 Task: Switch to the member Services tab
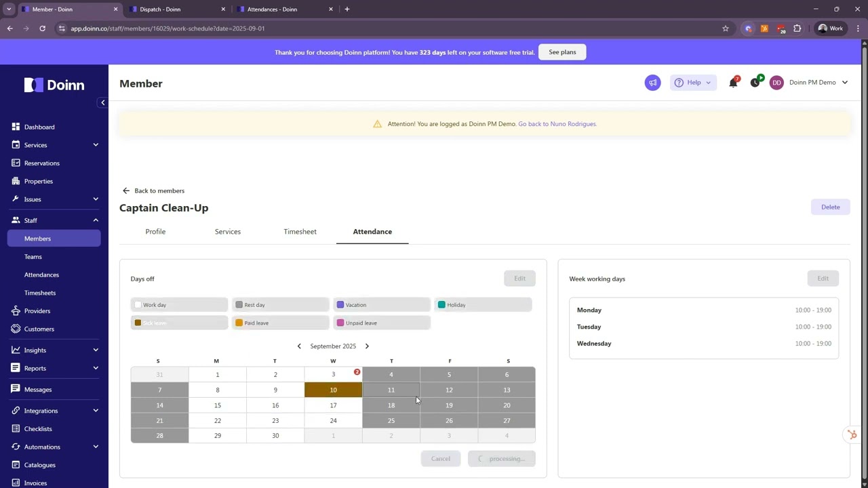(x=228, y=232)
